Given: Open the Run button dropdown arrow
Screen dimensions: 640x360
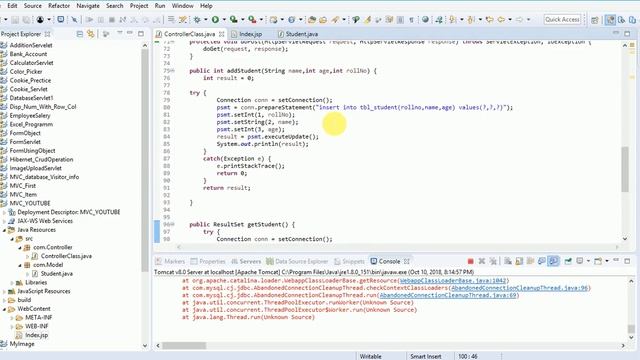Looking at the screenshot, I should point(224,20).
